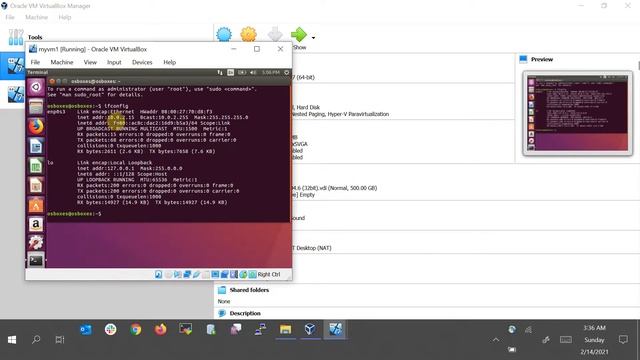The width and height of the screenshot is (640, 360).
Task: Select the highlighted VM in the Manager list
Action: point(13,65)
